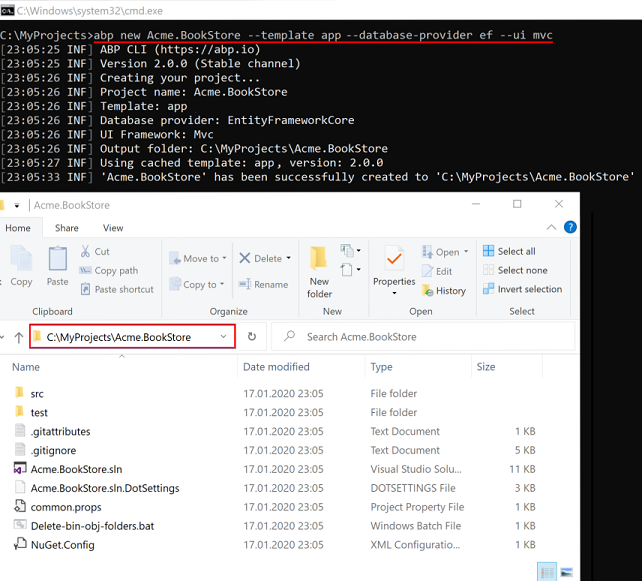Viewport: 642px width, 581px height.
Task: Sort by the Date modified column header
Action: coord(276,367)
